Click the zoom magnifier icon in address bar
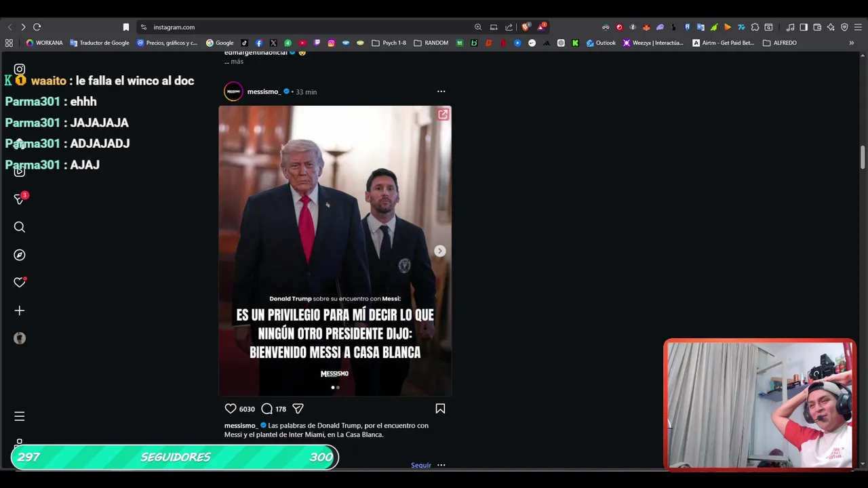The width and height of the screenshot is (868, 488). (x=478, y=27)
